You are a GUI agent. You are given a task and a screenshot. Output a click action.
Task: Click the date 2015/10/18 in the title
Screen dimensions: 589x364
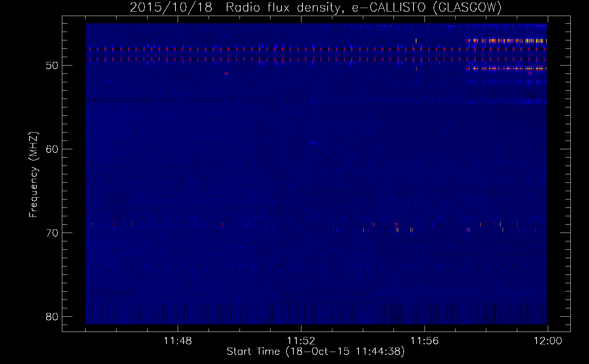171,8
